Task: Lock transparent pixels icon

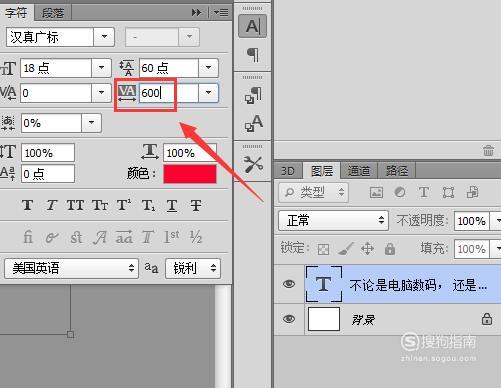Action: point(323,249)
